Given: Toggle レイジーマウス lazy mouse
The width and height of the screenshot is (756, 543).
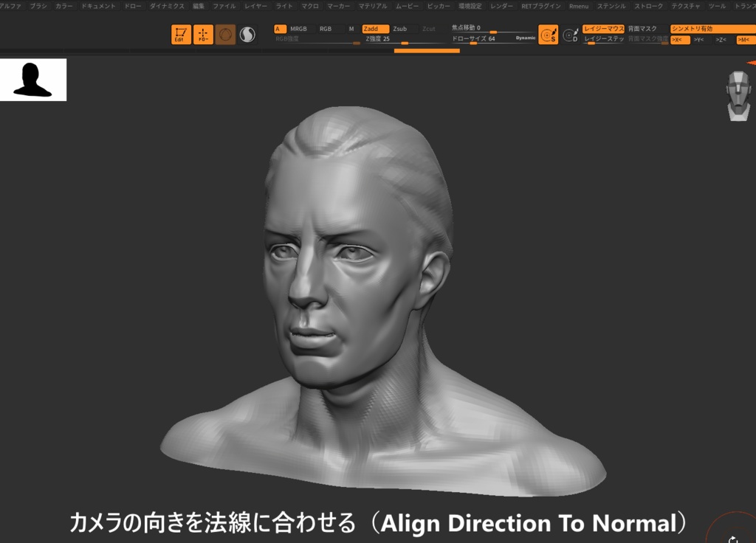Looking at the screenshot, I should click(603, 29).
